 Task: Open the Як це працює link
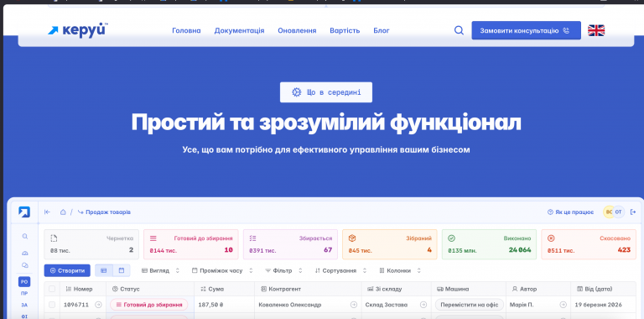pyautogui.click(x=570, y=212)
